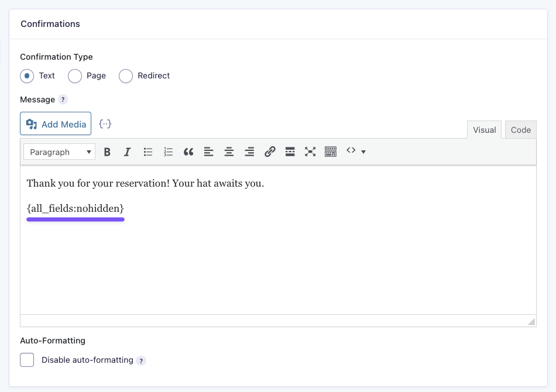The width and height of the screenshot is (556, 392).
Task: Open the merge tags selector
Action: click(105, 124)
